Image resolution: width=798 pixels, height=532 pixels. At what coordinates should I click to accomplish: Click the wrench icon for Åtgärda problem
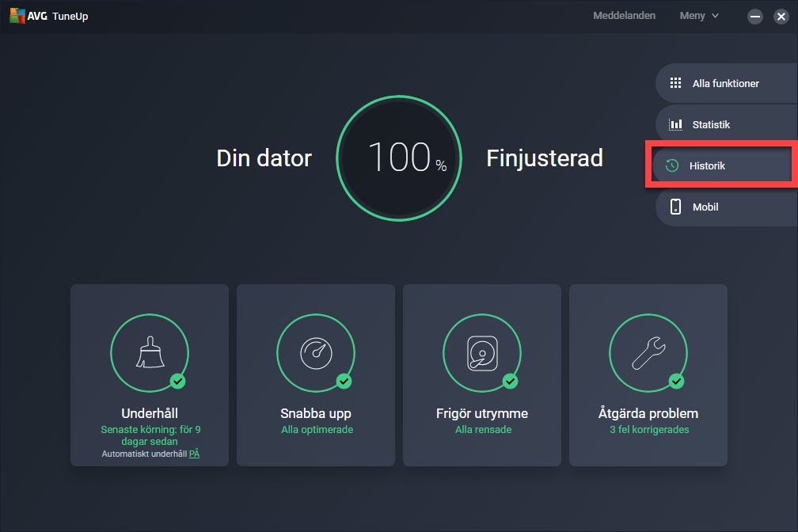point(648,351)
